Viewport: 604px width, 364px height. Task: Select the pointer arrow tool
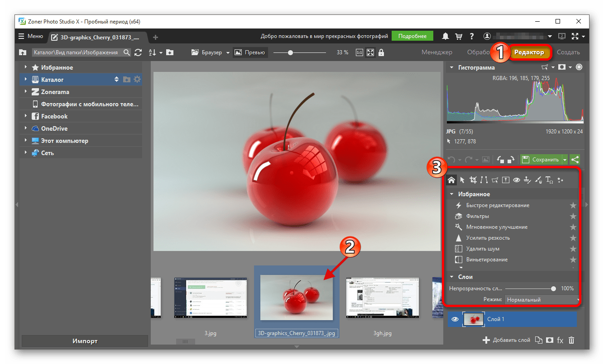(462, 180)
